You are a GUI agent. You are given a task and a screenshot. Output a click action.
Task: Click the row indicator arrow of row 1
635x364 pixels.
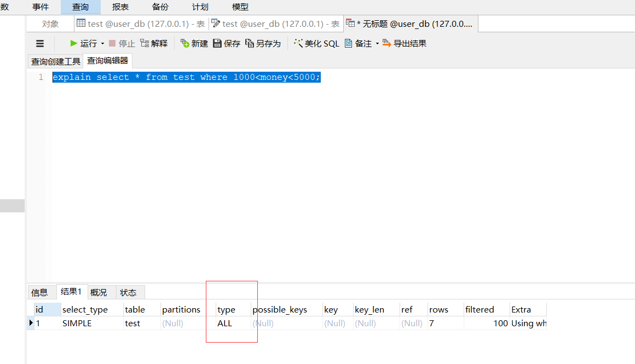31,323
